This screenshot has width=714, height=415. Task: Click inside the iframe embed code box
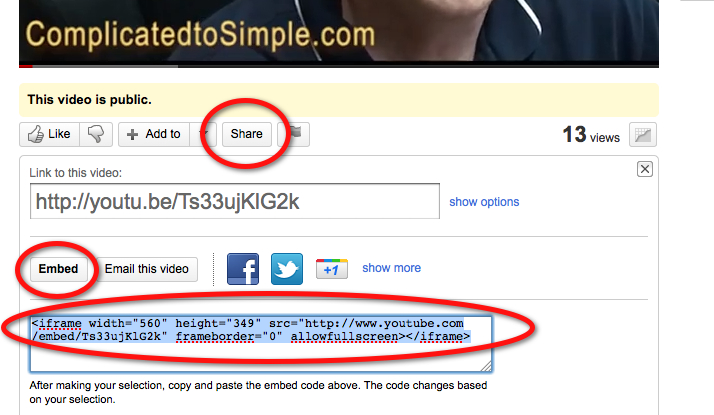coord(261,344)
